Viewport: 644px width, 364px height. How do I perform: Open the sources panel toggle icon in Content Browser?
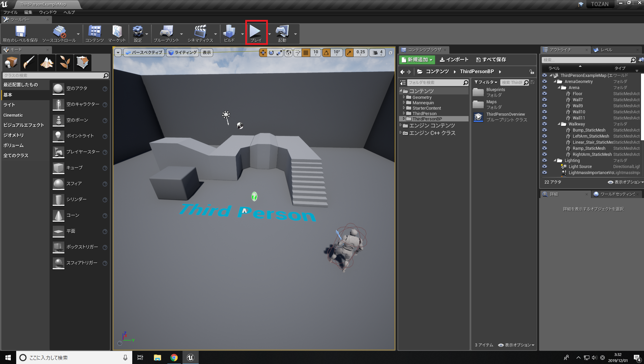(x=403, y=83)
